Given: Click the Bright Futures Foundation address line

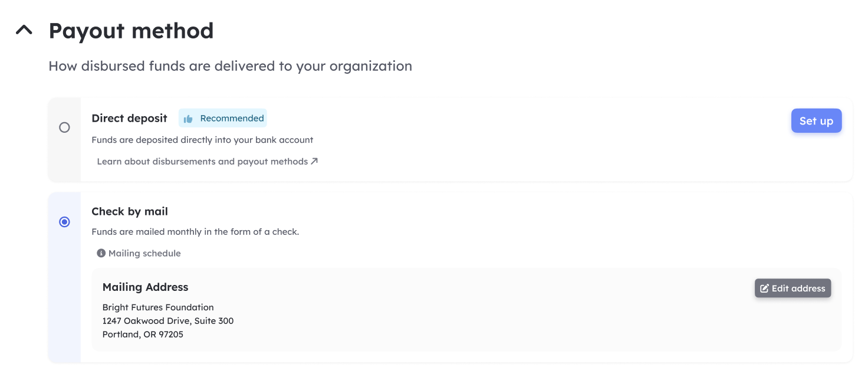Looking at the screenshot, I should click(x=158, y=307).
